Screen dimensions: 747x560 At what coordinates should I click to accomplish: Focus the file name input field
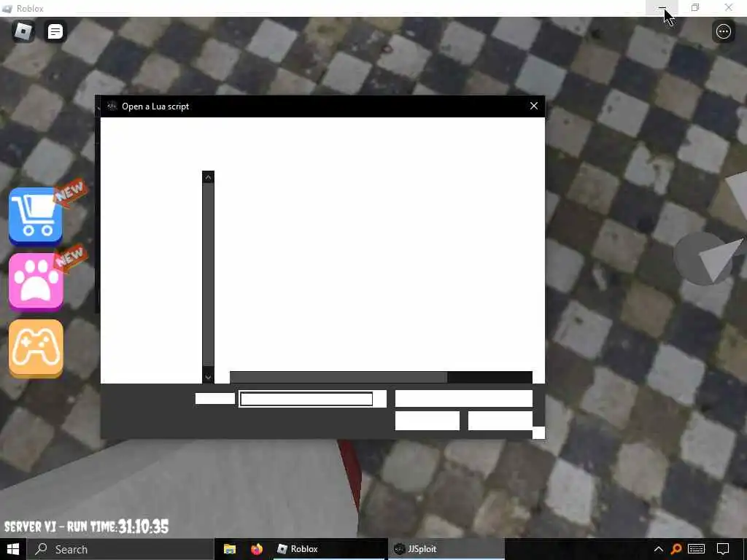click(306, 399)
